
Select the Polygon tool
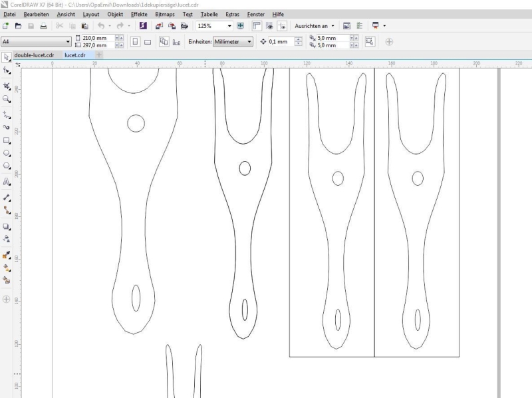[7, 166]
